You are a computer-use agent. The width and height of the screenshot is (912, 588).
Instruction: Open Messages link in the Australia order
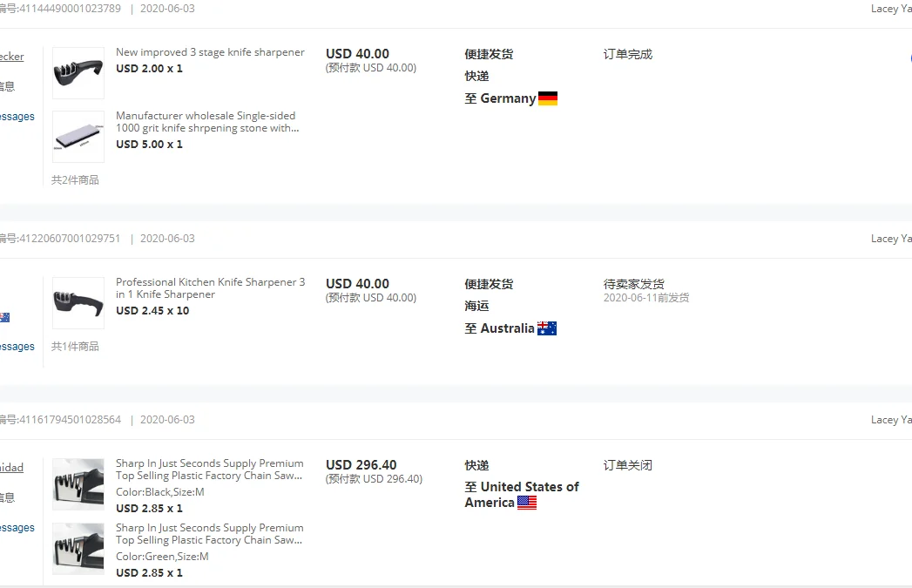(17, 347)
